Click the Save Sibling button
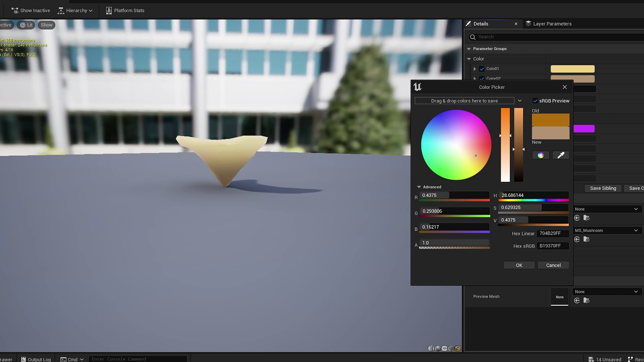This screenshot has height=362, width=644. pyautogui.click(x=603, y=188)
